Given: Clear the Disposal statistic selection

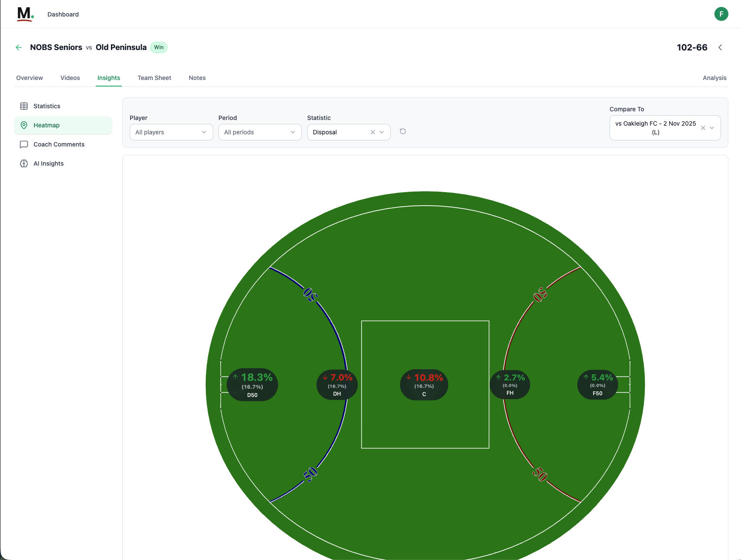Looking at the screenshot, I should coord(372,132).
